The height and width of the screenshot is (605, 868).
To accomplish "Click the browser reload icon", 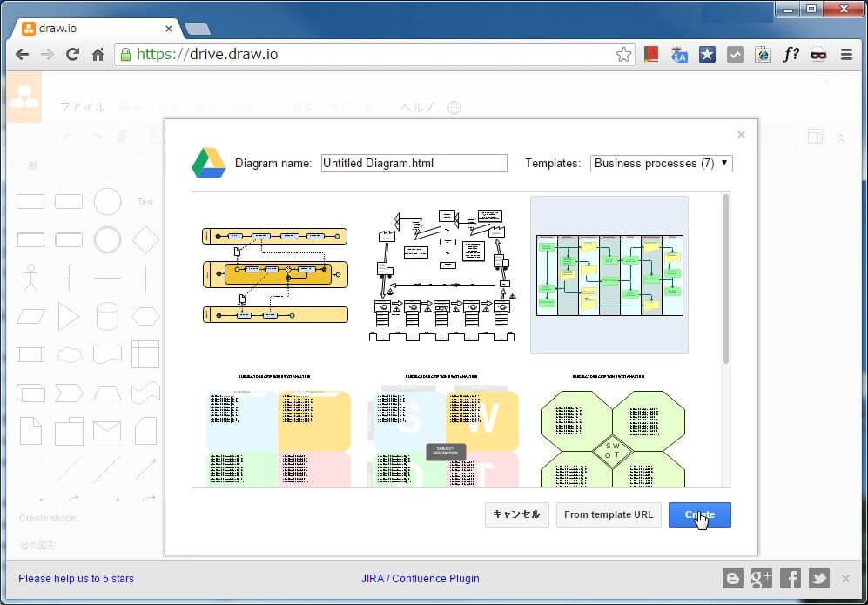I will pyautogui.click(x=72, y=54).
